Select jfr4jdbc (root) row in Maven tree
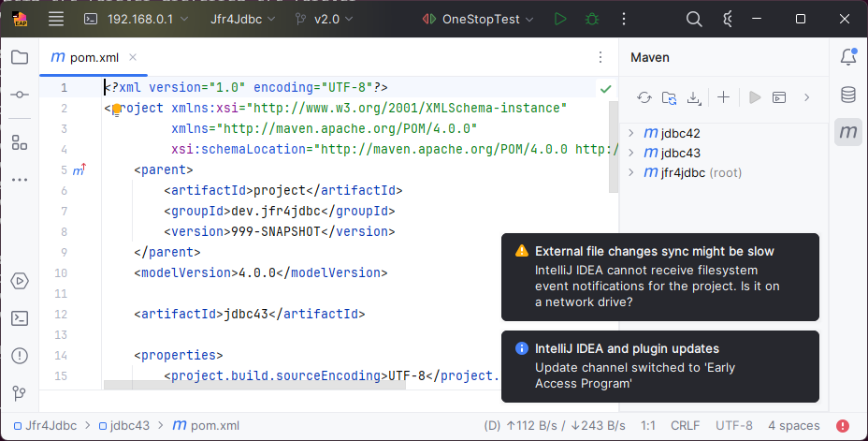This screenshot has width=868, height=441. 724,173
